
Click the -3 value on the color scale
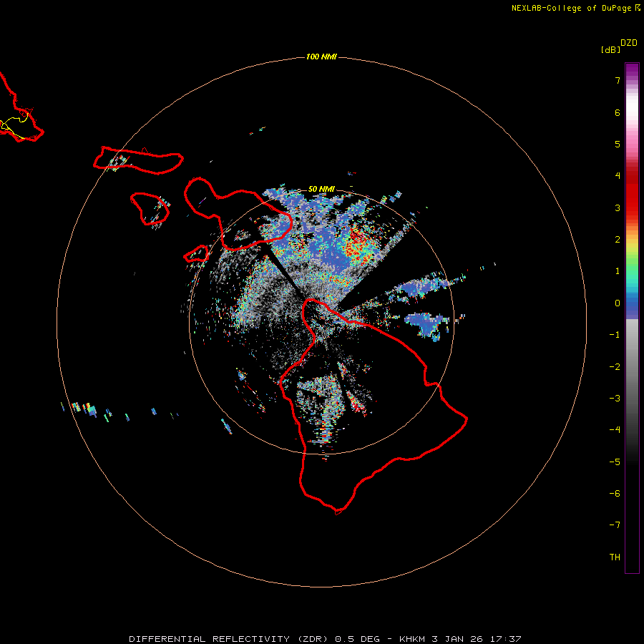(615, 399)
